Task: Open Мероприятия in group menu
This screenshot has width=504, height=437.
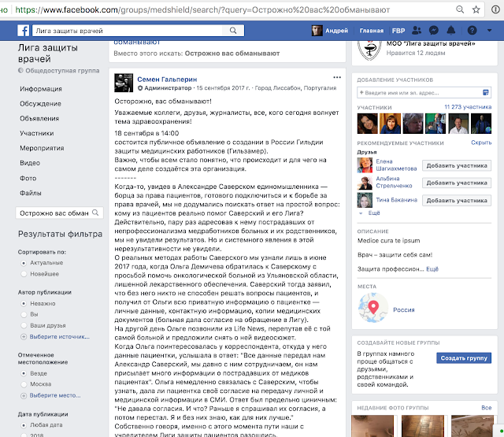Action: point(42,148)
